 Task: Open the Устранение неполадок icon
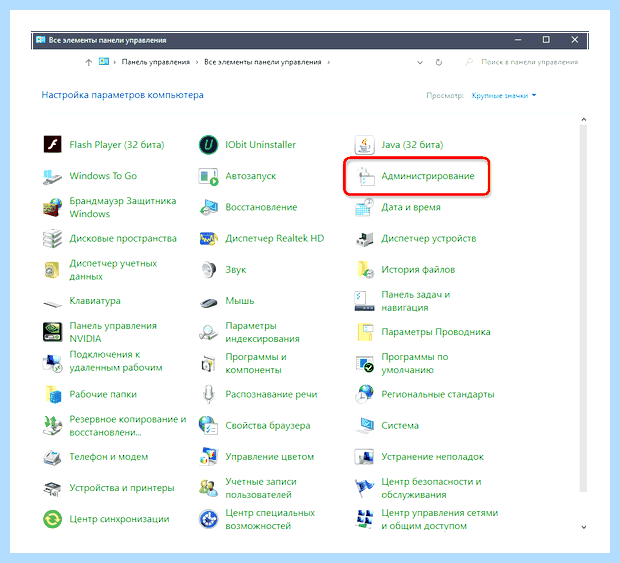pyautogui.click(x=364, y=457)
